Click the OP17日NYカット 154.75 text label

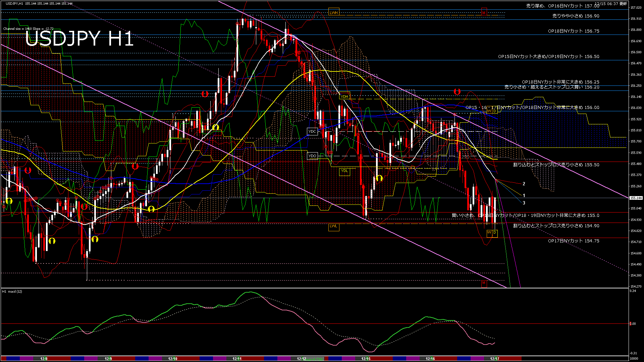(573, 241)
